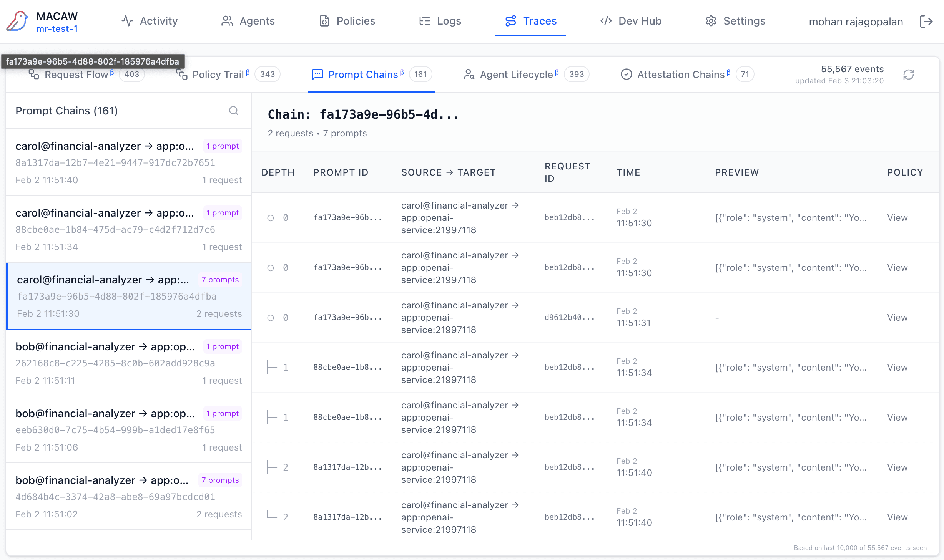
Task: Switch to the Request Flow tab
Action: [x=76, y=75]
